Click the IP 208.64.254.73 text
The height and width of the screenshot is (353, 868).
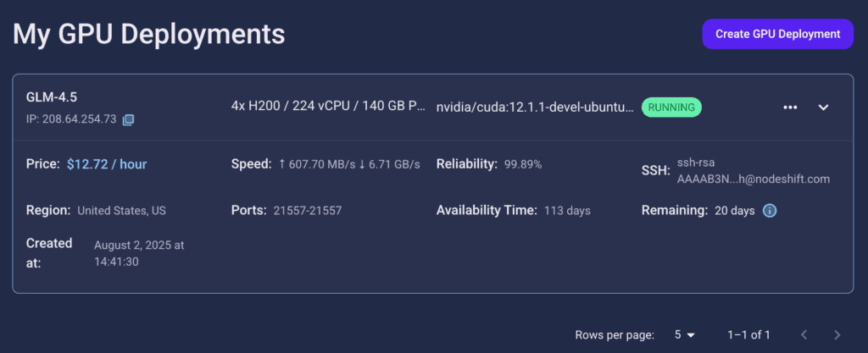pos(71,119)
